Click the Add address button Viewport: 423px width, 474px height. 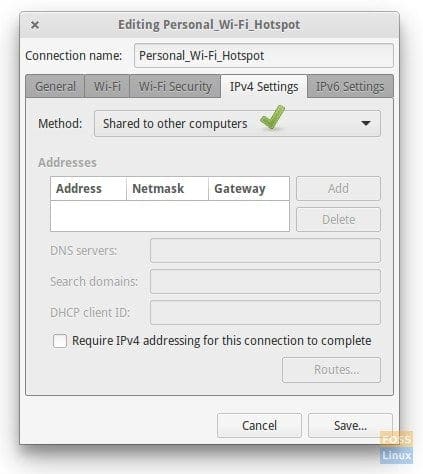click(x=338, y=189)
